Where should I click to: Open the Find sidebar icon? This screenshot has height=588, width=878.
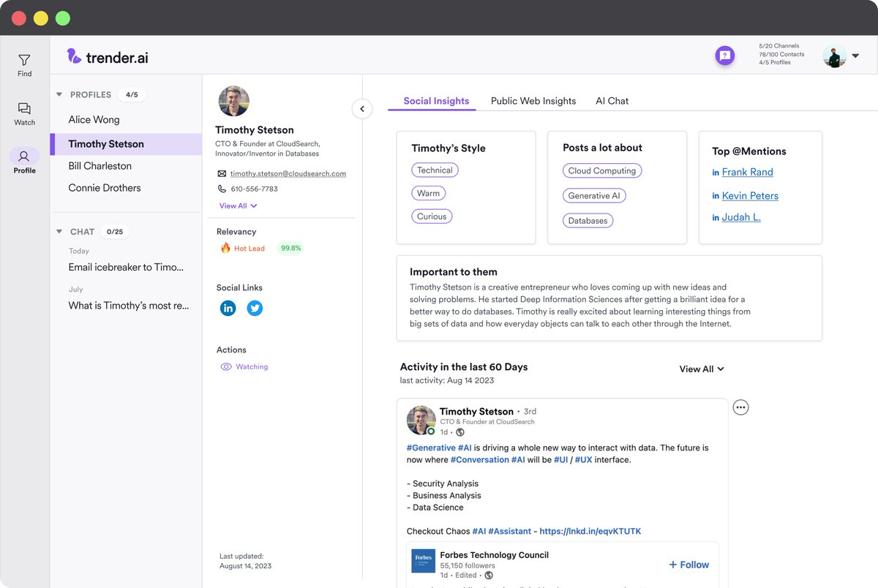click(x=24, y=64)
